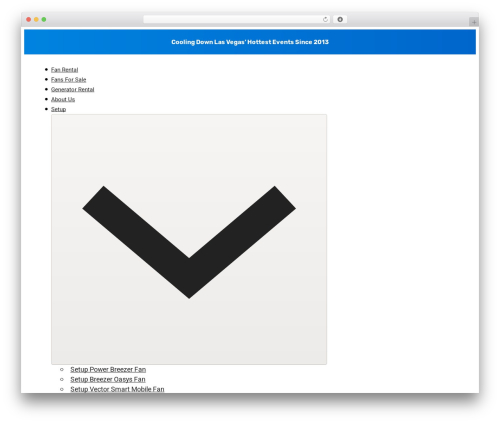500x423 pixels.
Task: Click Cooling Down Las Vegas banner text
Action: [250, 42]
